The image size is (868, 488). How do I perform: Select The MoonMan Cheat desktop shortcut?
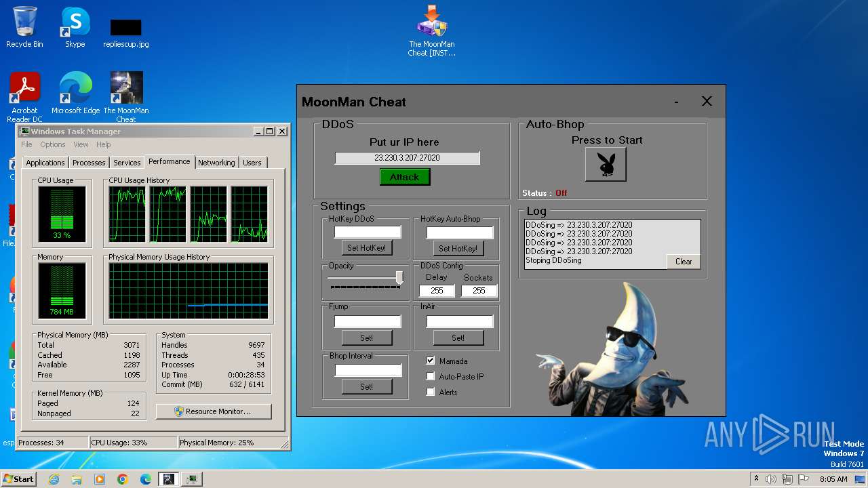[x=126, y=98]
